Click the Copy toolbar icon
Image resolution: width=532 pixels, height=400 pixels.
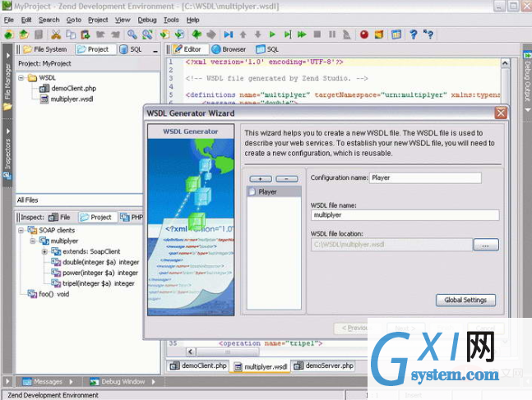coord(71,34)
